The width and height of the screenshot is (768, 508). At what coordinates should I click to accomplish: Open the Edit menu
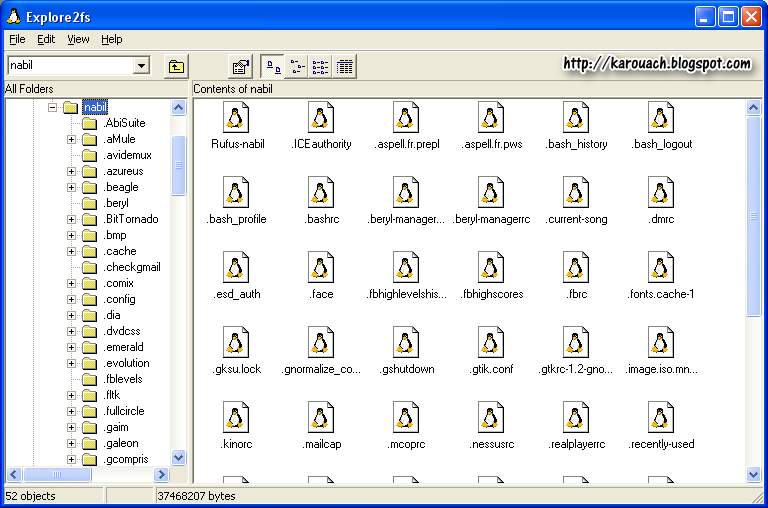(46, 39)
